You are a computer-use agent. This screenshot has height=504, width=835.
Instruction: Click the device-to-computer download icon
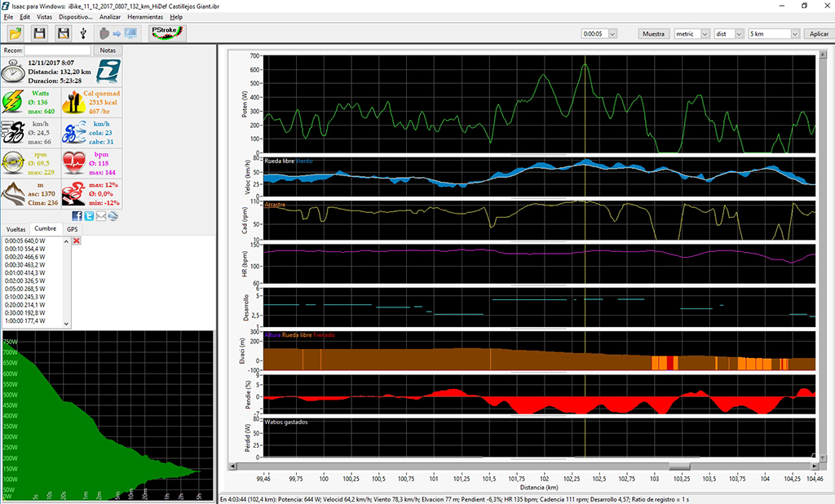tap(117, 33)
